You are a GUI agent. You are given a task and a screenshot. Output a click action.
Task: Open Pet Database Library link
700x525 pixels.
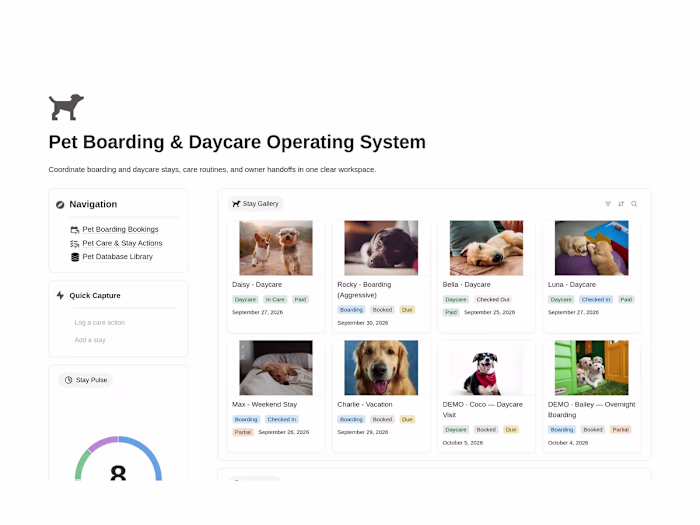[x=117, y=256]
